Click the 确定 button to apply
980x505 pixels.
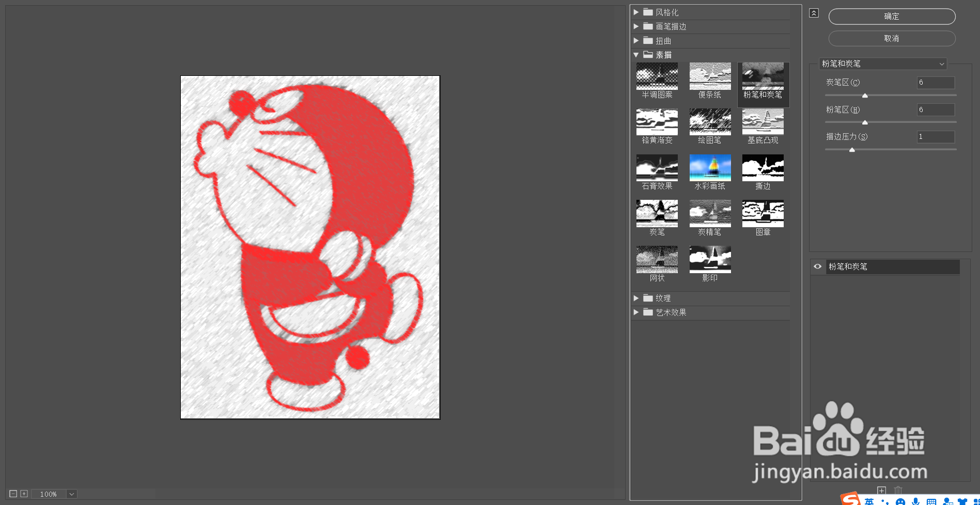(x=892, y=17)
